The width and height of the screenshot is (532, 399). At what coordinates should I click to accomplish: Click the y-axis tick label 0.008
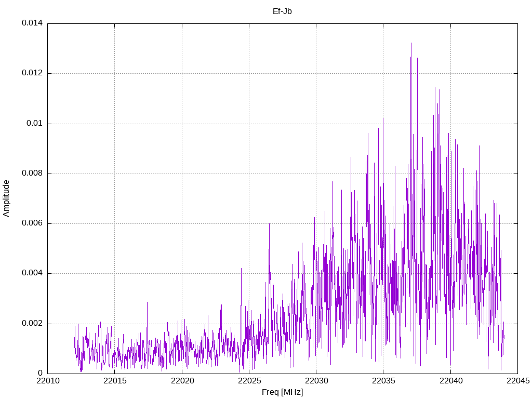tap(32, 174)
